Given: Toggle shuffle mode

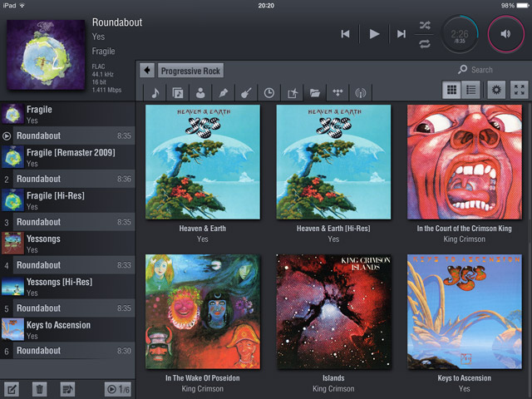Looking at the screenshot, I should click(x=425, y=25).
